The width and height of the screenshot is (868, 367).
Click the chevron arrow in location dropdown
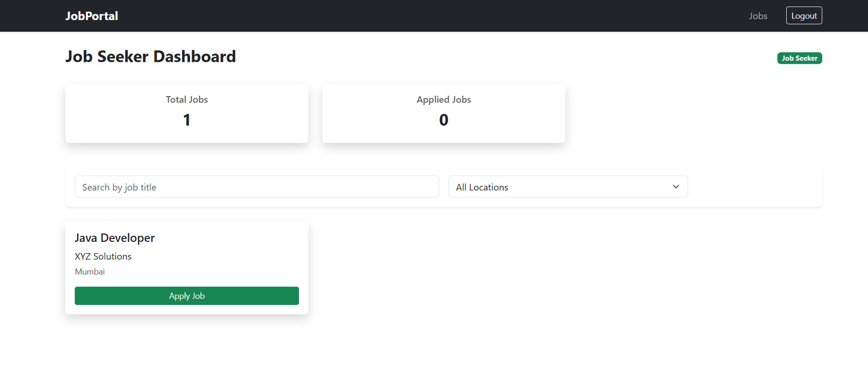pos(676,187)
